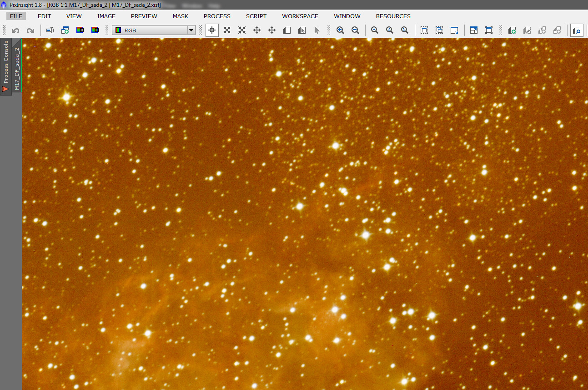Select the readout crosshair mode tool
The width and height of the screenshot is (588, 390).
(x=212, y=30)
